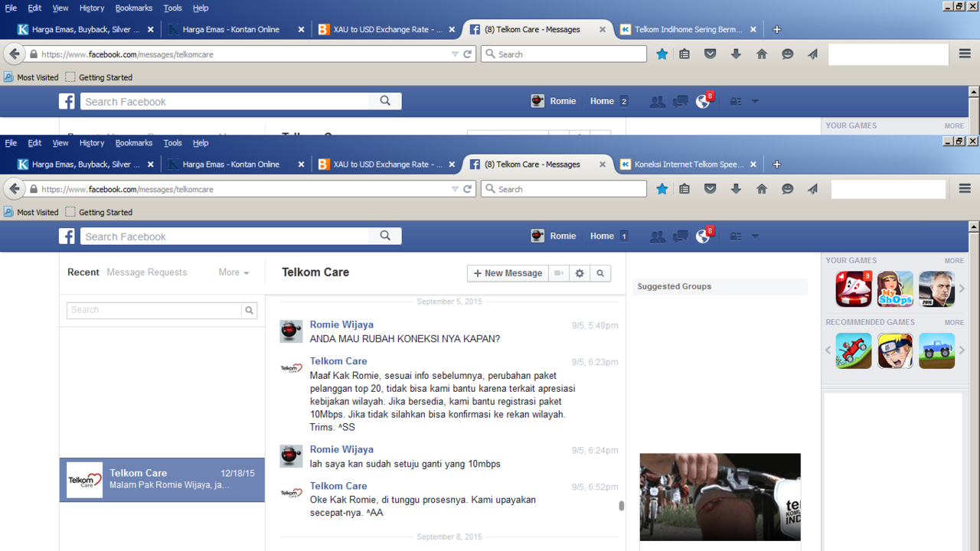
Task: Open a new tab in the front window
Action: point(777,165)
